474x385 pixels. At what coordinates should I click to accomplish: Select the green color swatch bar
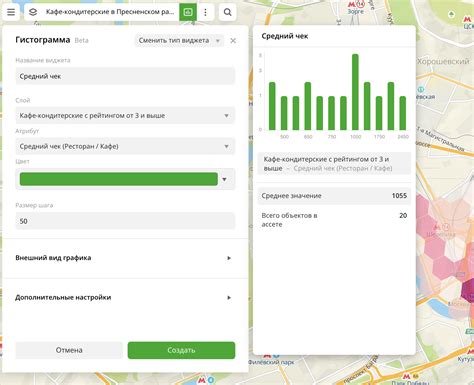pos(119,179)
